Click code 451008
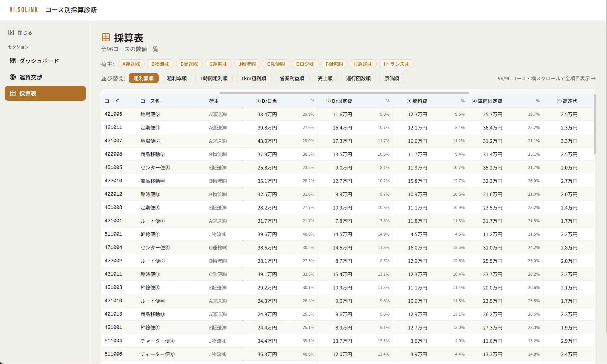Image resolution: width=607 pixels, height=364 pixels. tap(113, 207)
